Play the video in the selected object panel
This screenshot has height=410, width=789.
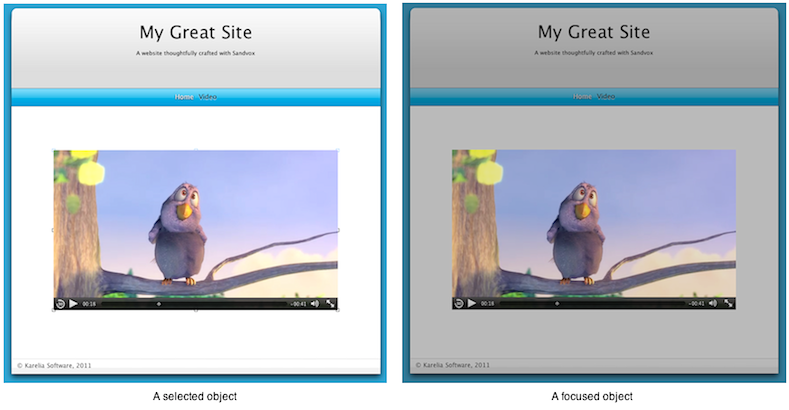coord(73,303)
